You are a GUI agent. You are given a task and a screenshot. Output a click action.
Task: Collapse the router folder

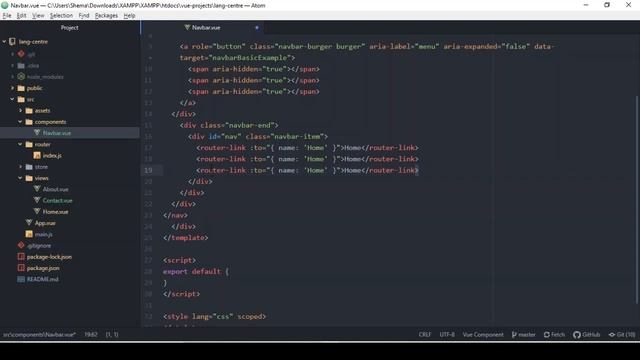20,144
